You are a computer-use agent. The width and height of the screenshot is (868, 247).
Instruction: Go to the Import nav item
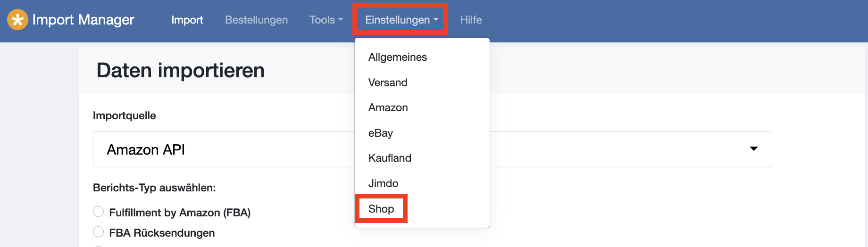pyautogui.click(x=187, y=20)
